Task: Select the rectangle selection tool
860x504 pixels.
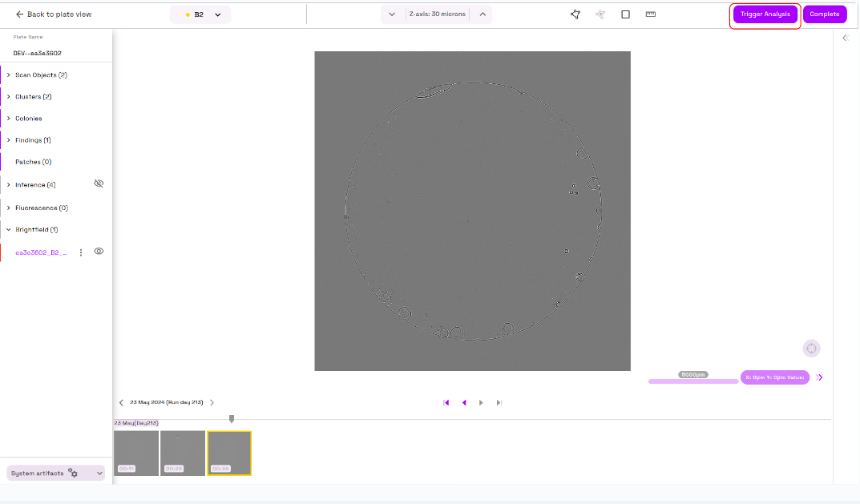Action: (x=625, y=14)
